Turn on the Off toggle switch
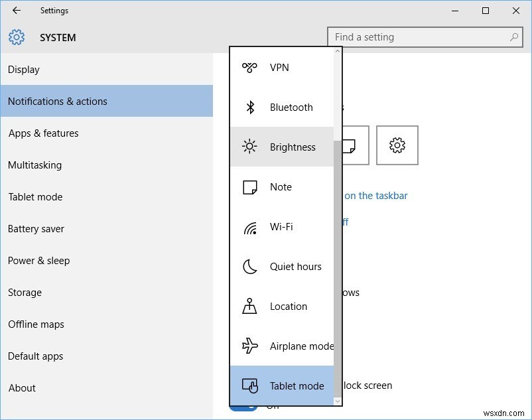 [x=243, y=410]
